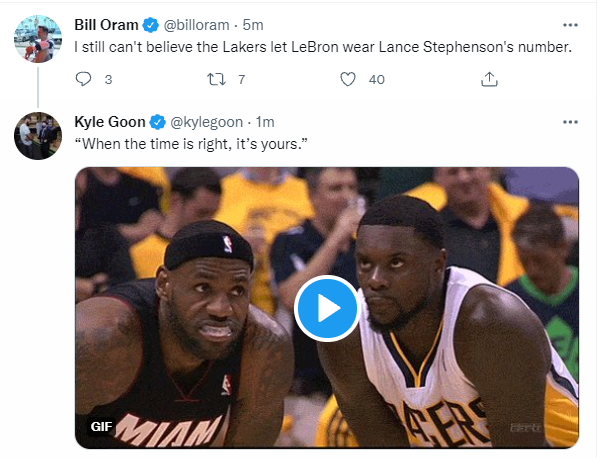Click Bill Oram's verified badge
The image size is (599, 458).
tap(151, 25)
